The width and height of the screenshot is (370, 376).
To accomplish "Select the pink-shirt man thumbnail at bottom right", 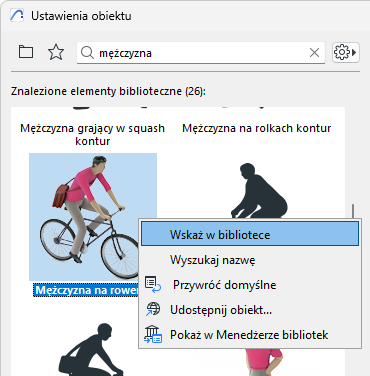I will tap(264, 362).
